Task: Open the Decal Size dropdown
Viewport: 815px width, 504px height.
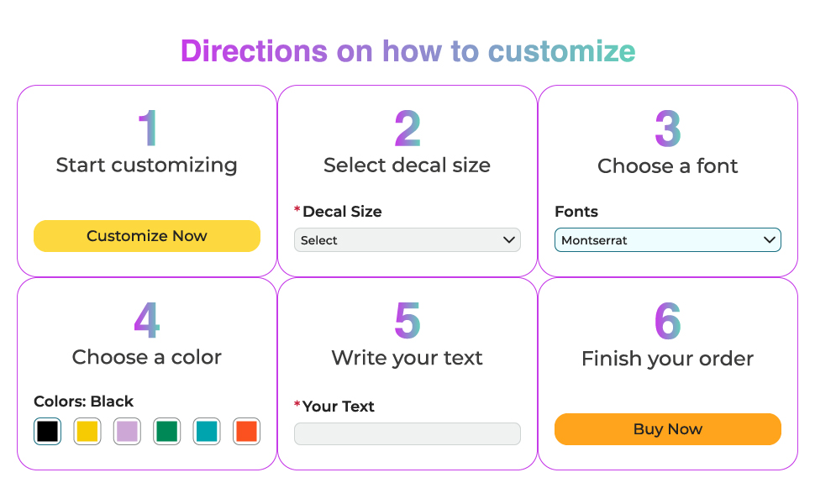Action: click(407, 240)
